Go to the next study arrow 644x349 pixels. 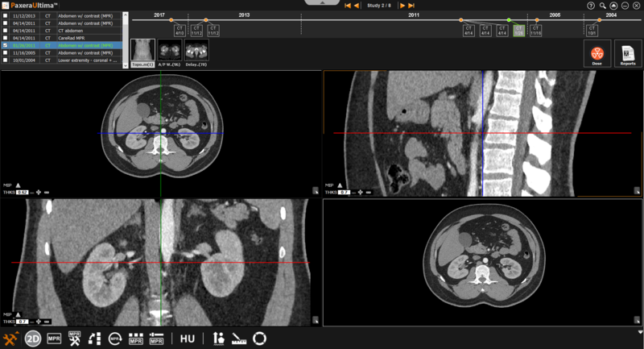pos(402,6)
